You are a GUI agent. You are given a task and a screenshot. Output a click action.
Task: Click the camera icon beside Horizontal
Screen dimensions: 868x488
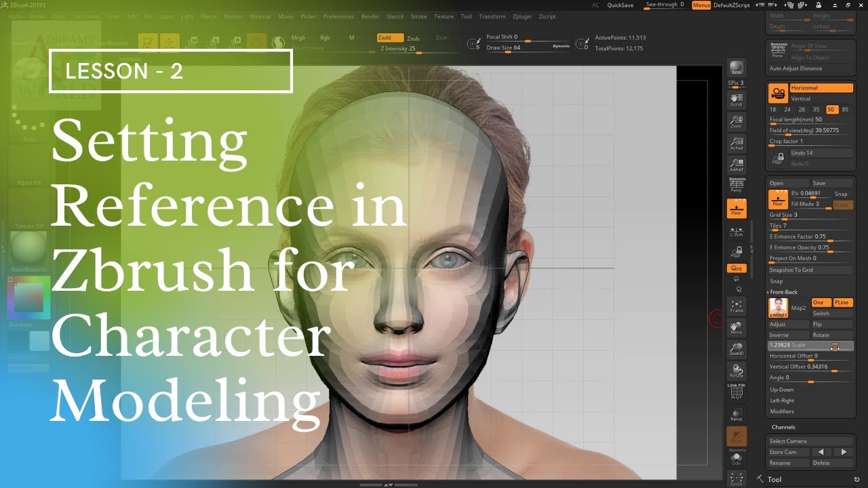tap(778, 94)
